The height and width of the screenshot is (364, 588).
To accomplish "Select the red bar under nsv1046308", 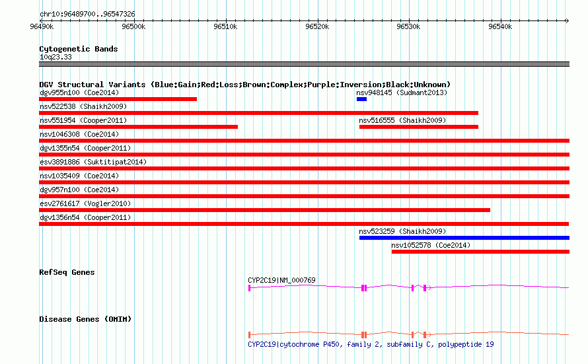I will 304,141.
